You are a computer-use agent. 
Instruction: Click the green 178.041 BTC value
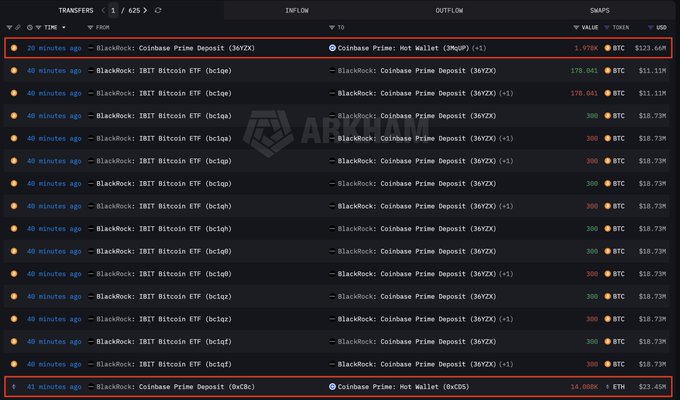pyautogui.click(x=584, y=70)
